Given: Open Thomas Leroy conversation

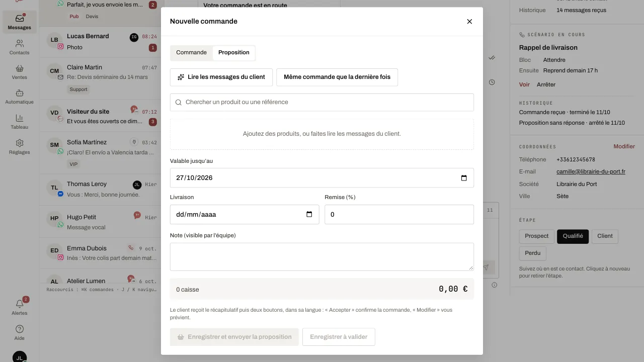Looking at the screenshot, I should point(100,189).
